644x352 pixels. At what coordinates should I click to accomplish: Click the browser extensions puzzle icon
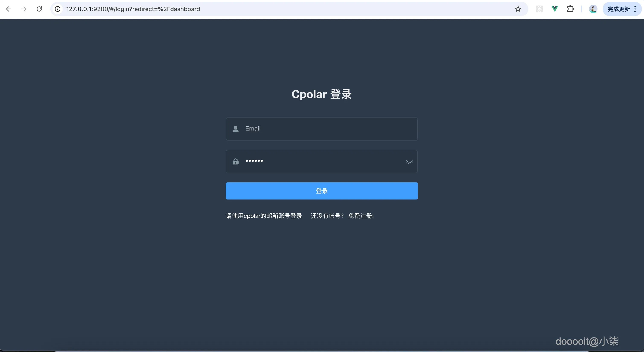point(571,9)
